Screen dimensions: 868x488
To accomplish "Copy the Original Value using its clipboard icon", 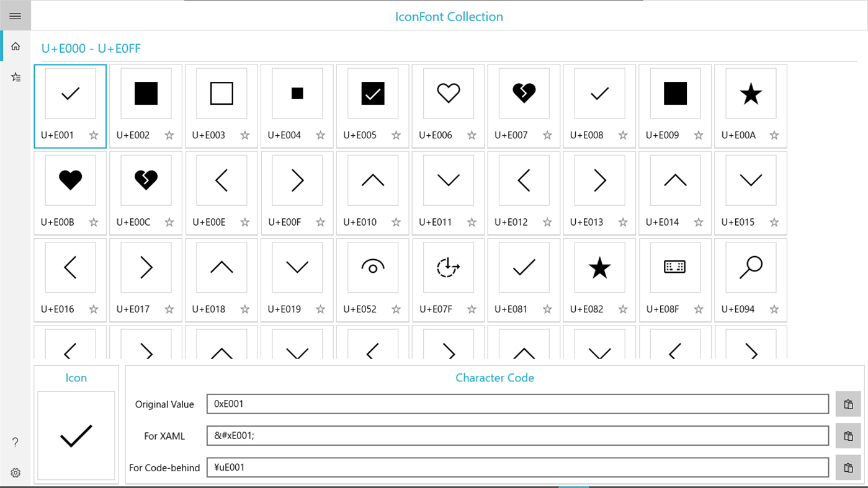I will pos(849,404).
